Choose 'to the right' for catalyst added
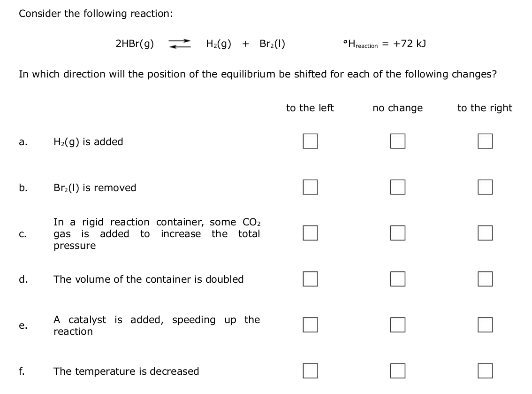Viewport: 532px width, 394px height. coord(485,324)
